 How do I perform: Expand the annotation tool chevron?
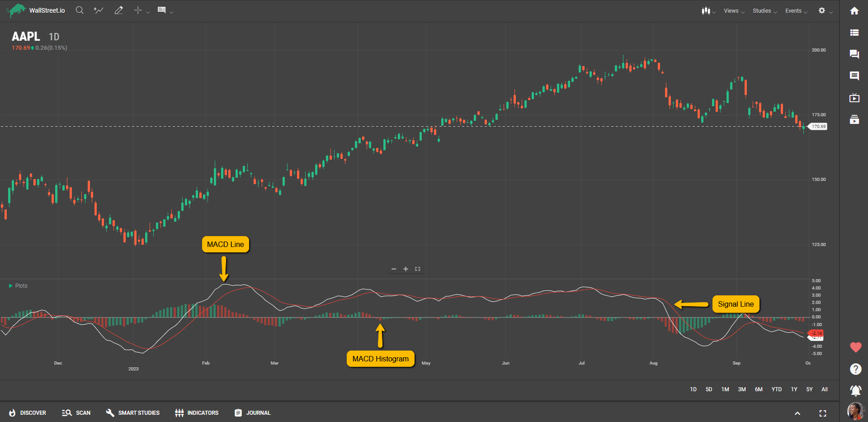tap(171, 12)
